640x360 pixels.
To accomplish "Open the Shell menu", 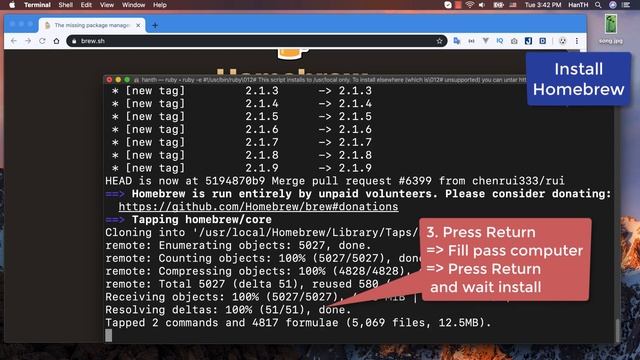I will pos(65,5).
